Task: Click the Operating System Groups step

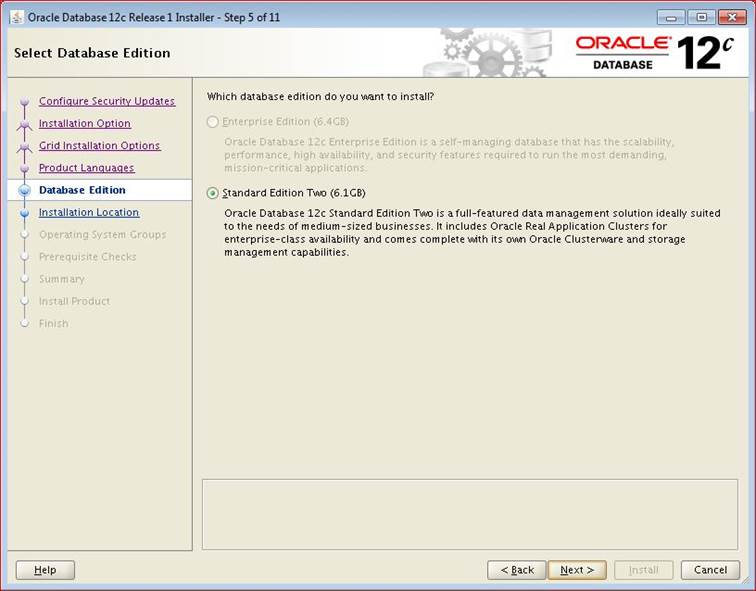Action: point(102,235)
